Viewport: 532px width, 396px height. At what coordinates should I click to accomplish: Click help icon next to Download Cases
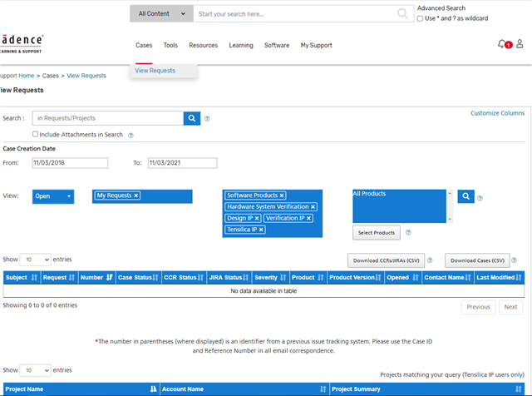[520, 260]
